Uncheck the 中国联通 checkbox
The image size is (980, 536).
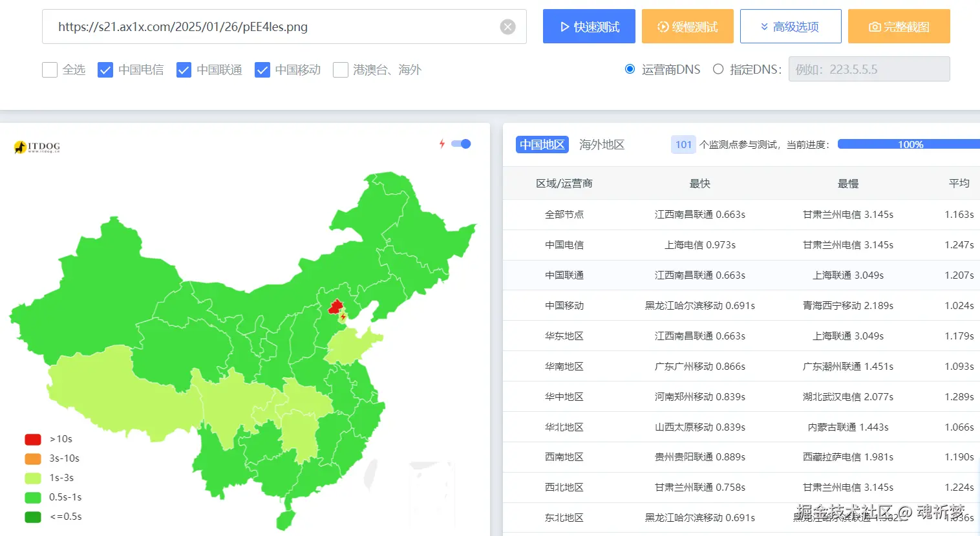184,70
